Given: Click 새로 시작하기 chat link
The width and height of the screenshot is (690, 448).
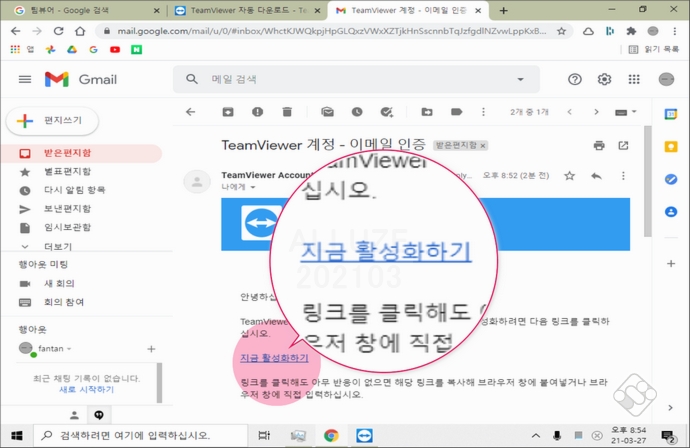Looking at the screenshot, I should [86, 389].
